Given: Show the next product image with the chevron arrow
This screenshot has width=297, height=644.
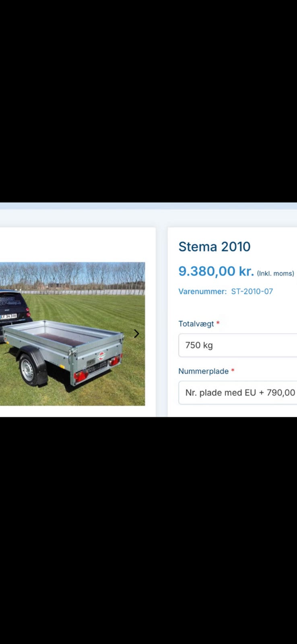Looking at the screenshot, I should pyautogui.click(x=136, y=334).
